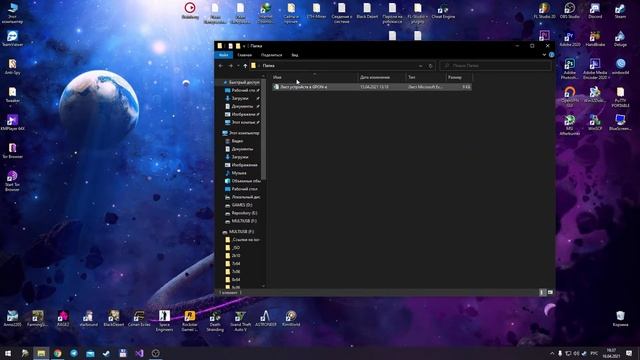Open HandBrake desktop shortcut
This screenshot has width=640, height=360.
tap(595, 39)
